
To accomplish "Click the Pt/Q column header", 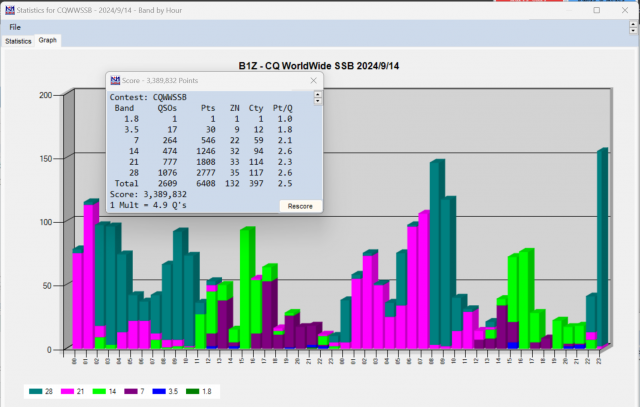I will click(282, 108).
